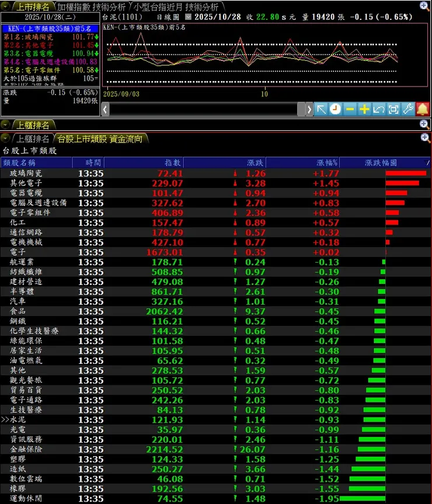Open the clock time-period icon
Image resolution: width=432 pixels, height=504 pixels.
click(x=335, y=109)
